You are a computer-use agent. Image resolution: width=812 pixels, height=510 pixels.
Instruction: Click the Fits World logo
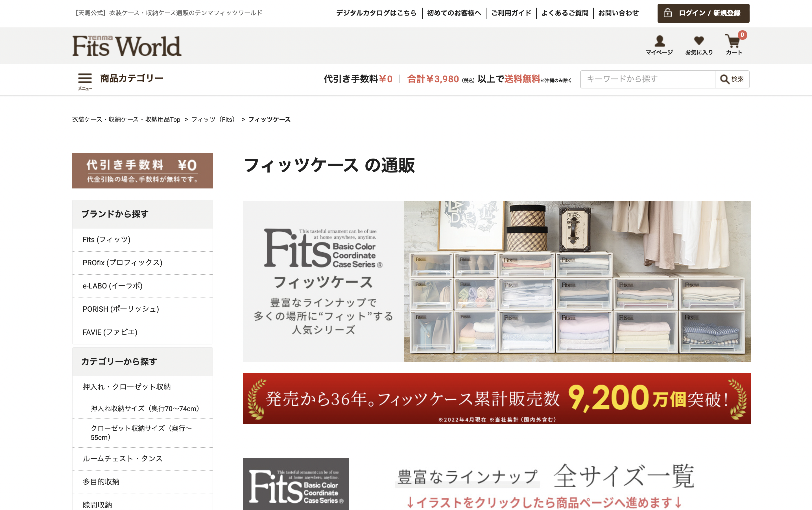(x=127, y=46)
